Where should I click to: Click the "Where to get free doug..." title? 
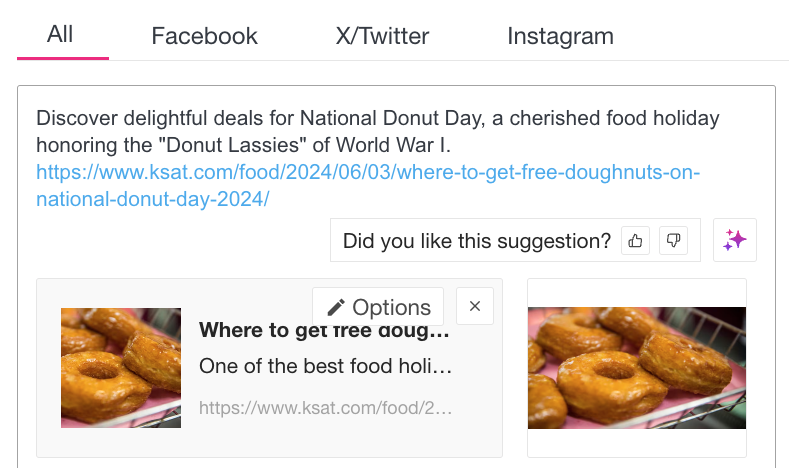coord(325,331)
